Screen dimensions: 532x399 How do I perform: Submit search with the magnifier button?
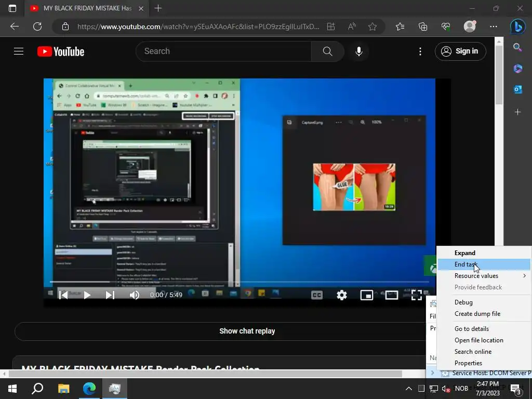(327, 51)
